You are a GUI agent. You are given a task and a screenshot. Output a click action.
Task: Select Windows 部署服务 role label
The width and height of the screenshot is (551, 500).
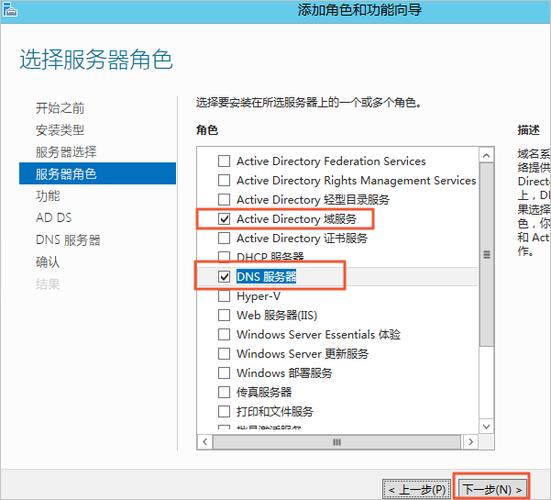[x=284, y=373]
